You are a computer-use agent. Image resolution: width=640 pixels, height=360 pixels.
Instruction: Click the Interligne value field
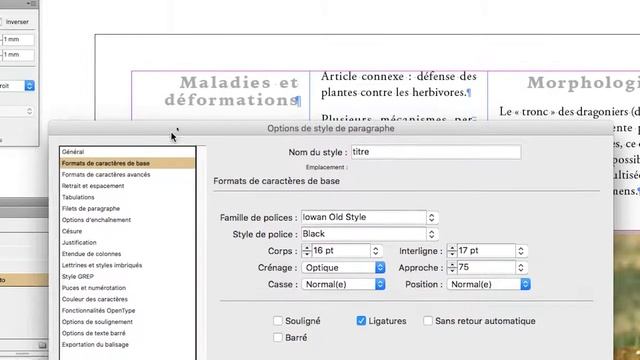click(x=486, y=251)
